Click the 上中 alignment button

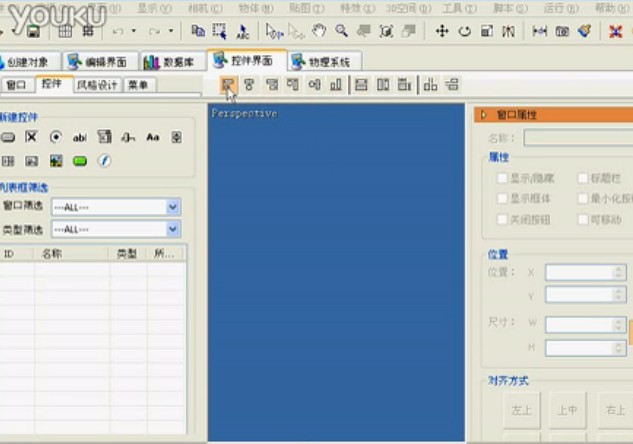[x=567, y=410]
